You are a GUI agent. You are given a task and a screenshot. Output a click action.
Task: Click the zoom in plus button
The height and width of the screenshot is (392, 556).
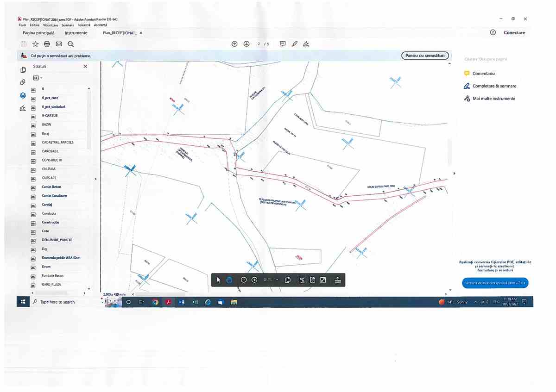tap(254, 280)
